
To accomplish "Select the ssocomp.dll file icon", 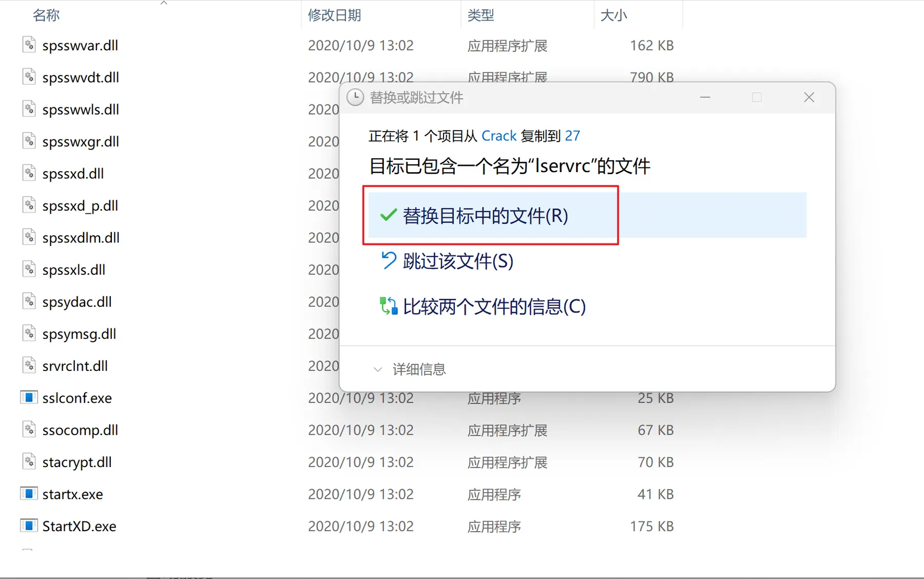I will (x=29, y=429).
